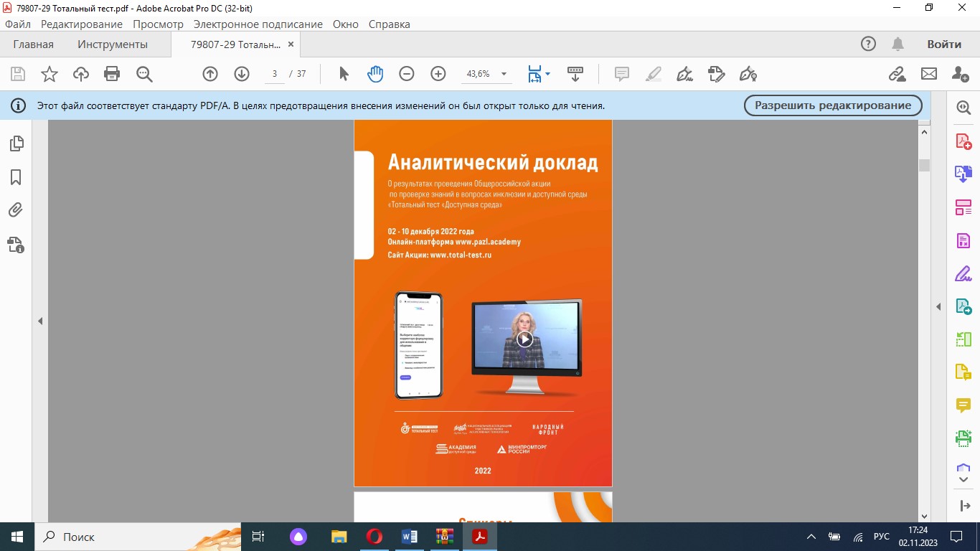Screen dimensions: 980x551
Task: Play the video on monitor image
Action: click(x=524, y=339)
